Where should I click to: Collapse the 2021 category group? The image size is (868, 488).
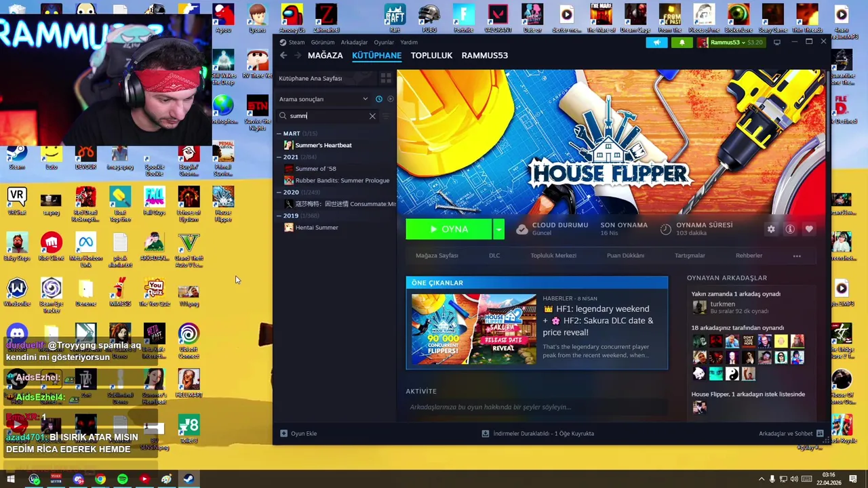[279, 157]
